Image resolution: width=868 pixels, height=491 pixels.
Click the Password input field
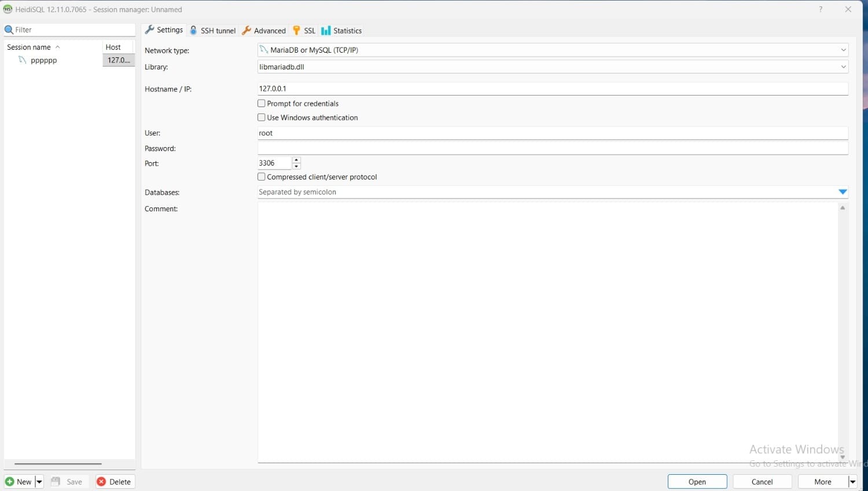[552, 149]
